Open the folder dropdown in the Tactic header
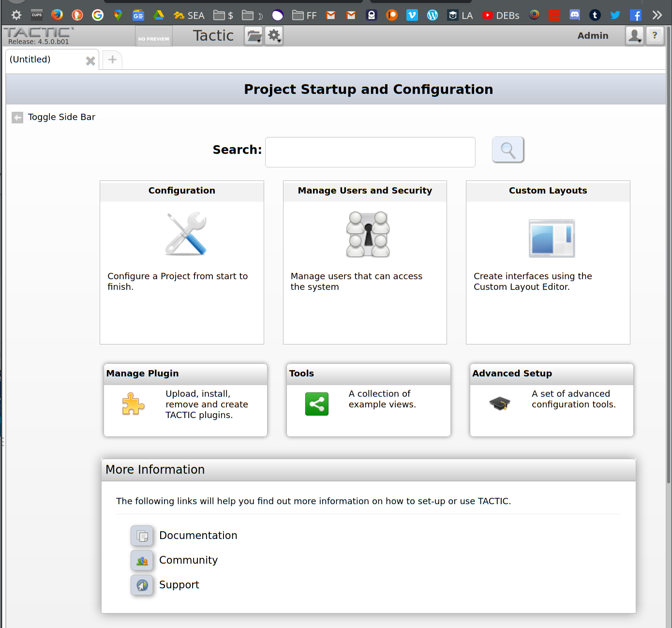This screenshot has width=672, height=628. pos(254,36)
